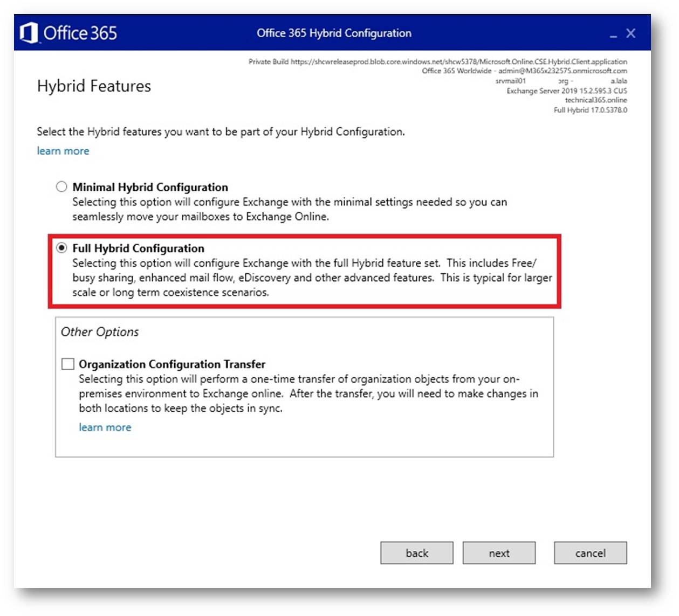Click the Full Hybrid Configuration bold label text
The image size is (679, 616).
(139, 248)
